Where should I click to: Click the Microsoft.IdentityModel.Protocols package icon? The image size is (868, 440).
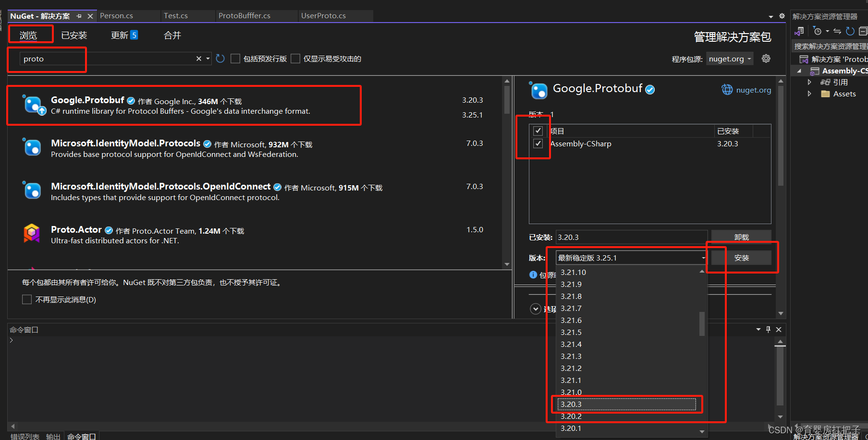pos(32,147)
